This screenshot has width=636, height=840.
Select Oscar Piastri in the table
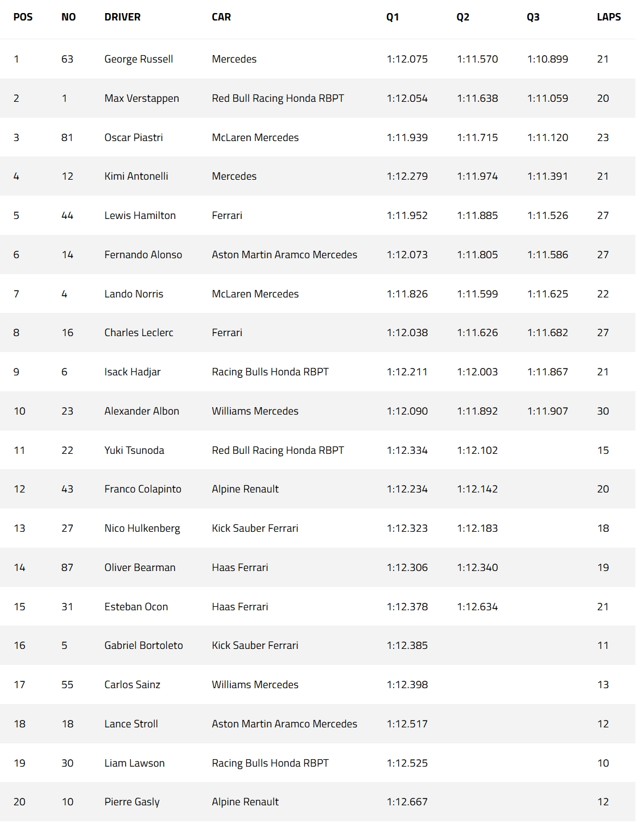[134, 138]
